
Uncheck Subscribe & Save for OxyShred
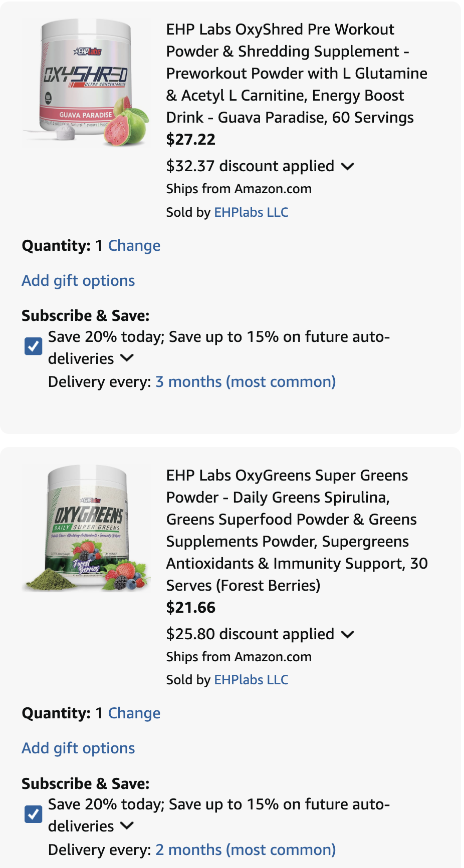click(x=34, y=346)
